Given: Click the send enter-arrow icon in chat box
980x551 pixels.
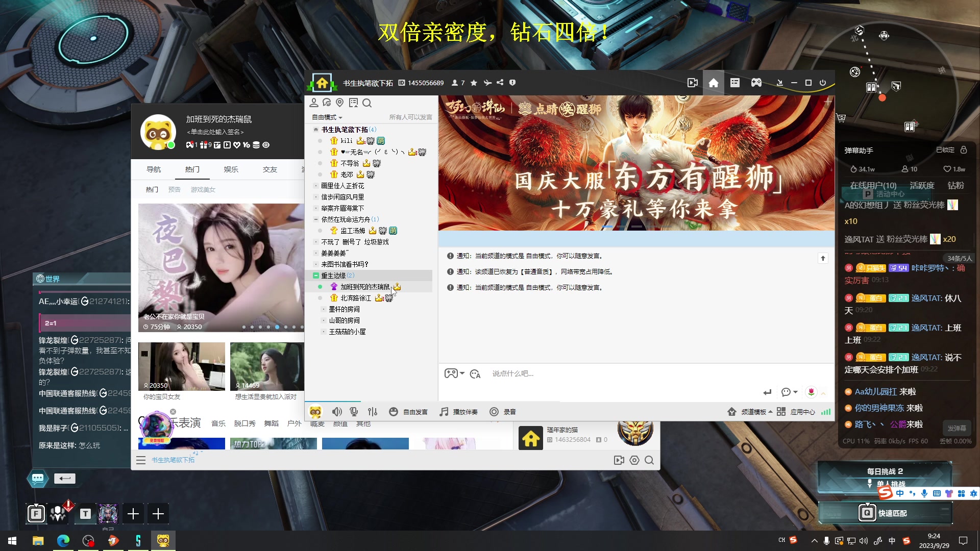Looking at the screenshot, I should point(767,392).
